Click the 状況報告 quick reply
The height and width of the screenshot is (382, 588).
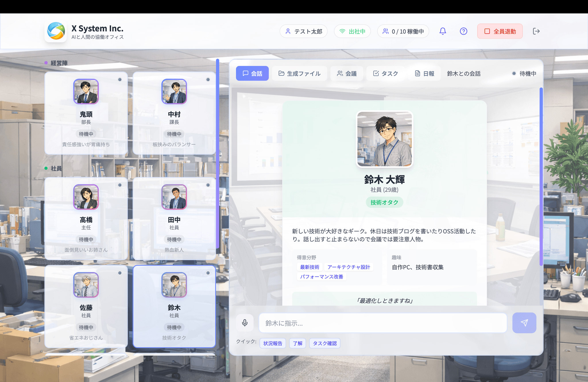coord(272,343)
